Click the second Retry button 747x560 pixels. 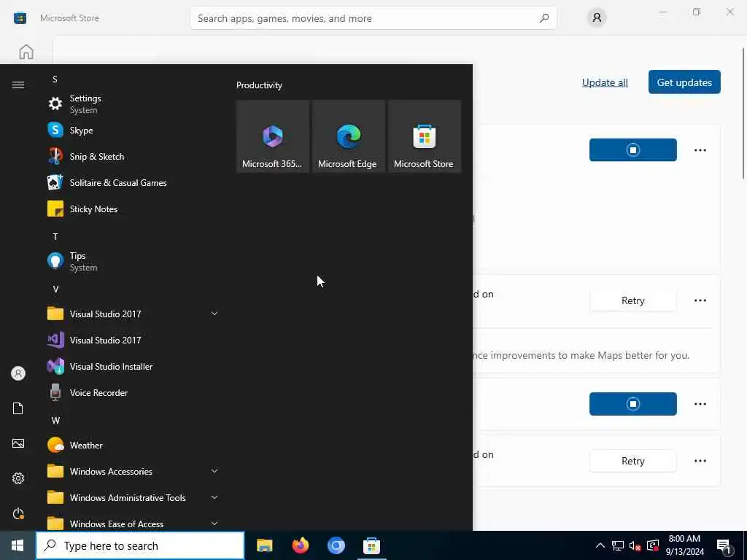coord(632,461)
